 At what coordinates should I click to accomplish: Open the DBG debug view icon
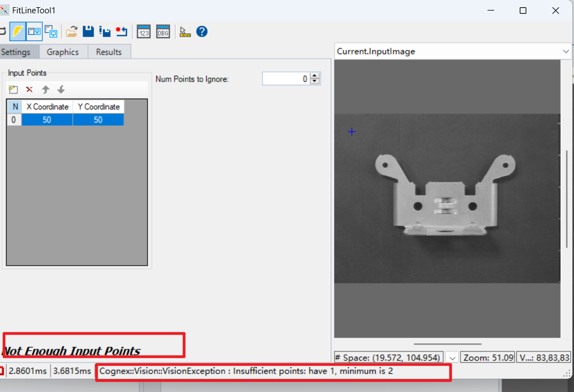coord(163,32)
